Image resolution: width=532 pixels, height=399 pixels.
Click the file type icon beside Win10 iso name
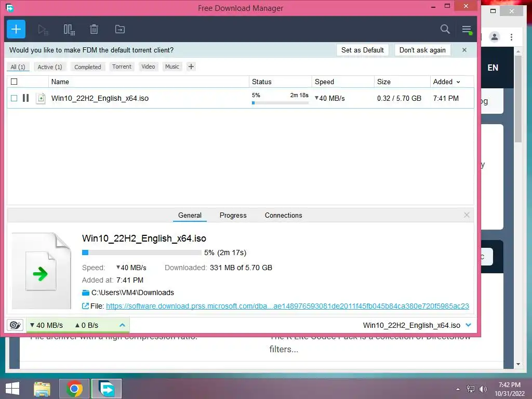[41, 98]
